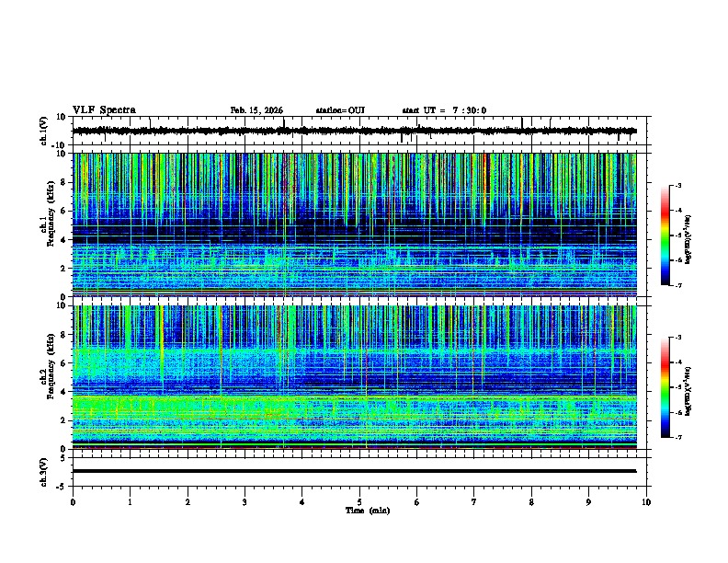Click time-axis tick label "9"
728x563 pixels.
(x=588, y=502)
